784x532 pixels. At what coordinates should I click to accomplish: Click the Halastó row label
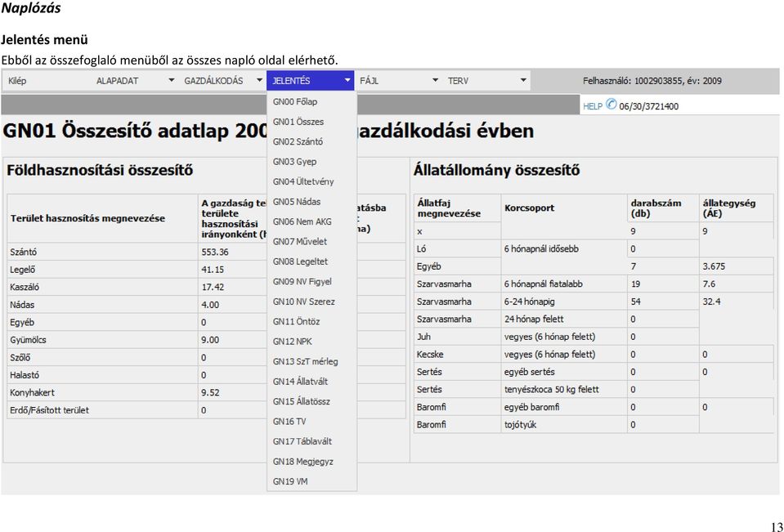pos(25,375)
